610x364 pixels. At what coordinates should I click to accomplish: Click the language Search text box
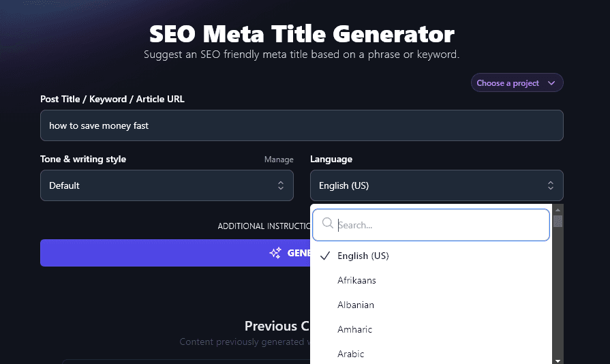pos(440,225)
